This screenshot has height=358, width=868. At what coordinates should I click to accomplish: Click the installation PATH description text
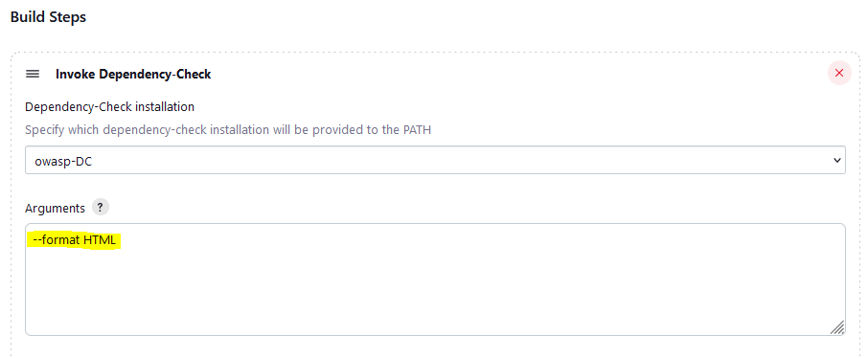pos(228,130)
